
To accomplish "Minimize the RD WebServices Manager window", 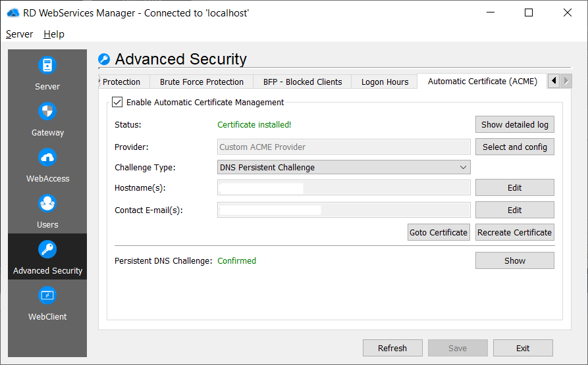I will (x=491, y=12).
